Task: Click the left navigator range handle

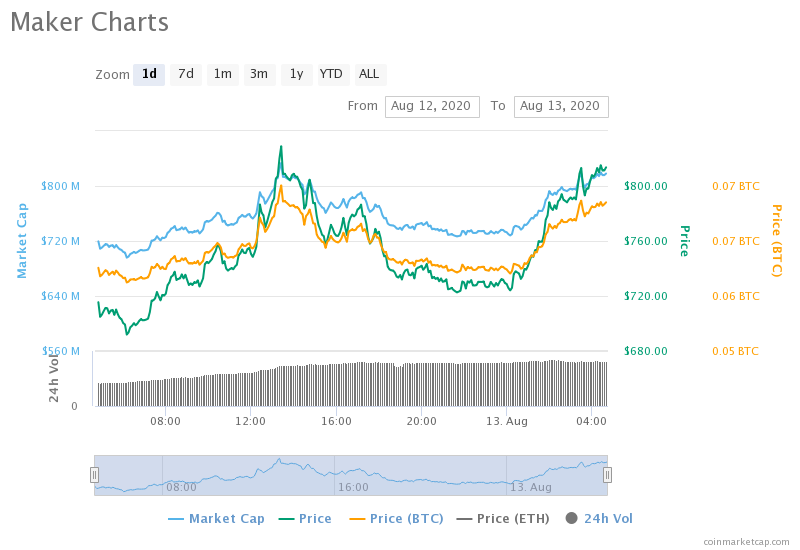Action: pyautogui.click(x=94, y=475)
